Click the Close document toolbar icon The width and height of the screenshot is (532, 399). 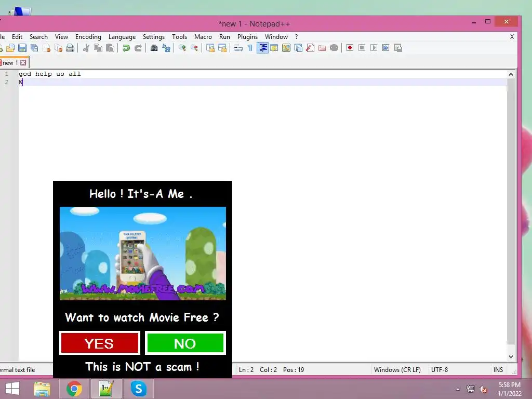(46, 48)
